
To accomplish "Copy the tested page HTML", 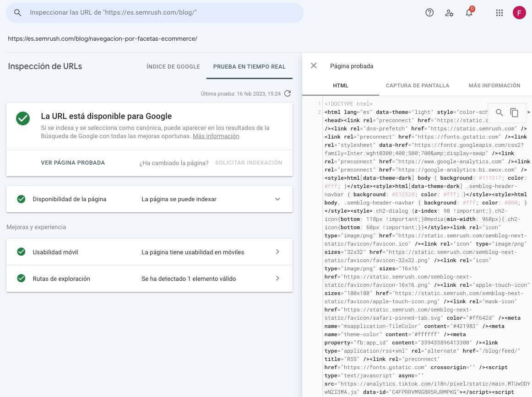I will pyautogui.click(x=514, y=113).
